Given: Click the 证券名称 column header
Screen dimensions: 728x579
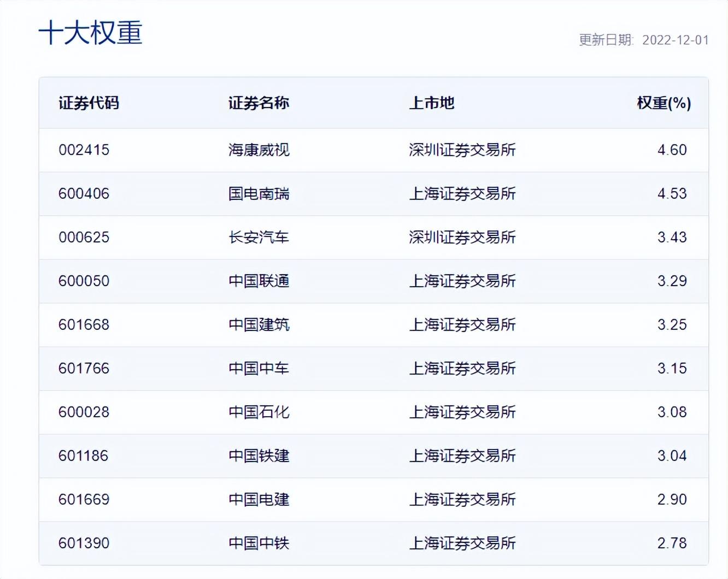Looking at the screenshot, I should (x=259, y=103).
